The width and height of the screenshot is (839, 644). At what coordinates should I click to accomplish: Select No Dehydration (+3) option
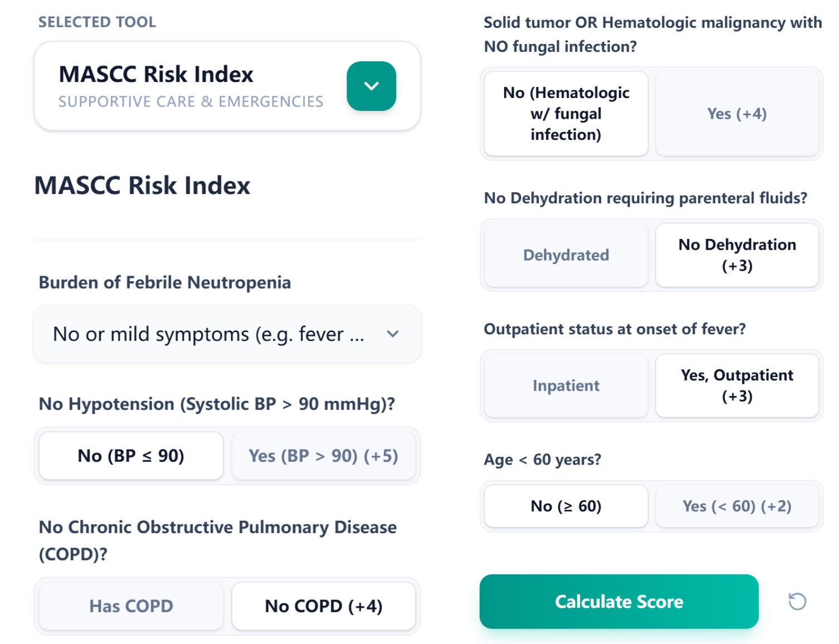(736, 255)
